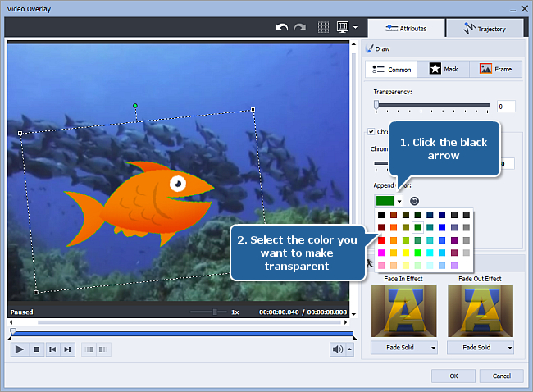
Task: Reset the appended color with circular arrow
Action: (x=414, y=201)
